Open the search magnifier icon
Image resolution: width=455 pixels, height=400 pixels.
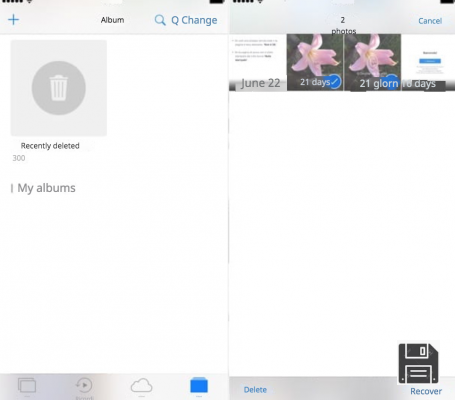(x=160, y=20)
